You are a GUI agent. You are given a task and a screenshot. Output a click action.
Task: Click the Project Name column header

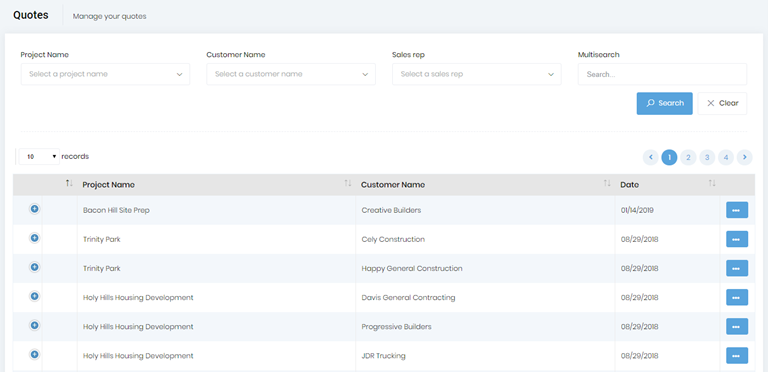pyautogui.click(x=216, y=185)
